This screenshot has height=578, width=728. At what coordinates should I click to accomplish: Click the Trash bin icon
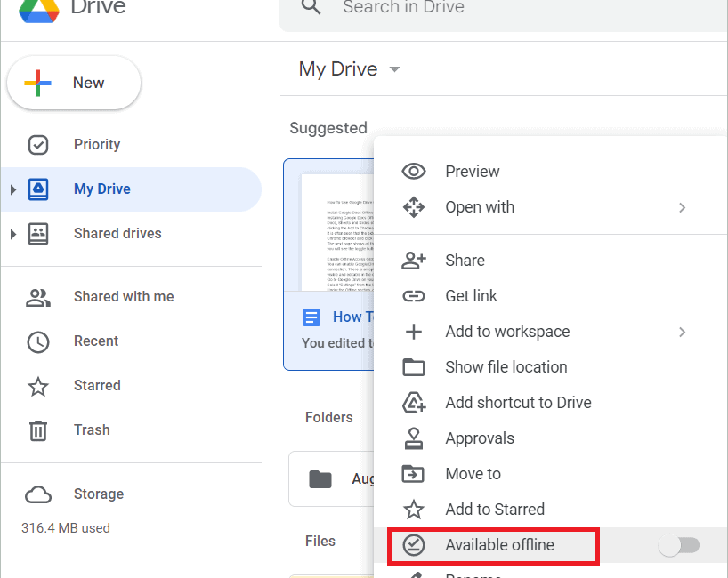pyautogui.click(x=38, y=431)
